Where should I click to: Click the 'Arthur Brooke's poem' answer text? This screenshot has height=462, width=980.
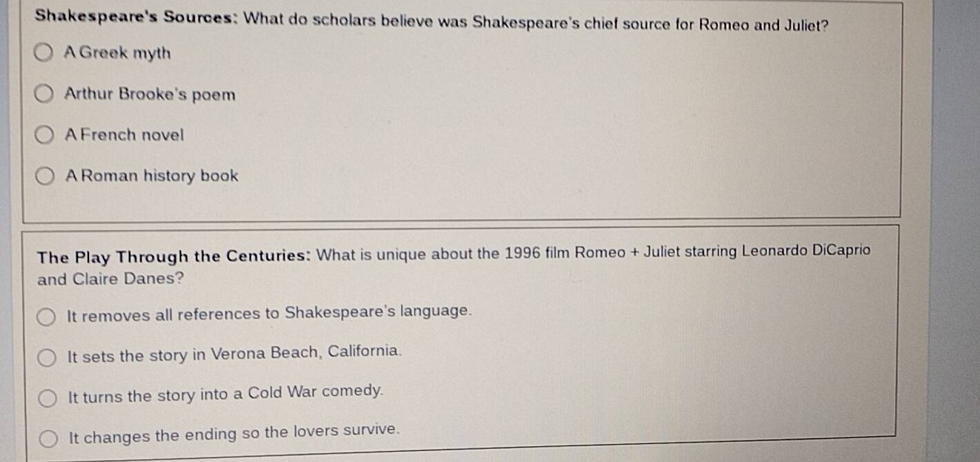(x=150, y=94)
